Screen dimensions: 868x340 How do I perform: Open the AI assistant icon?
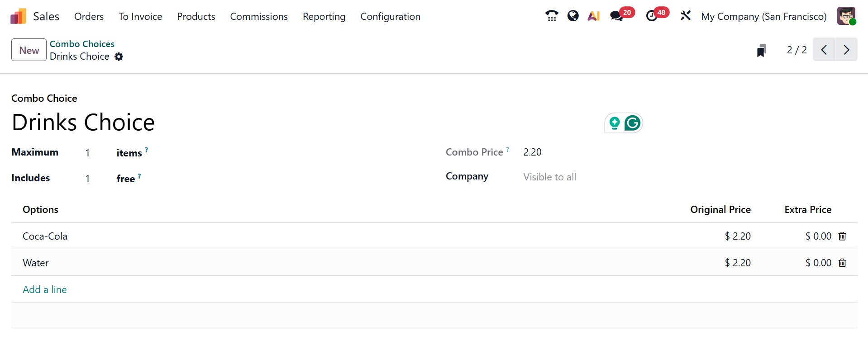click(593, 16)
